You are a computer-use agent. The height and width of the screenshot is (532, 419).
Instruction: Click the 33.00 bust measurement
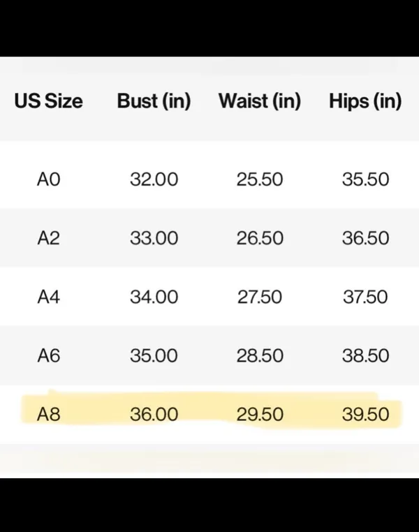point(154,238)
